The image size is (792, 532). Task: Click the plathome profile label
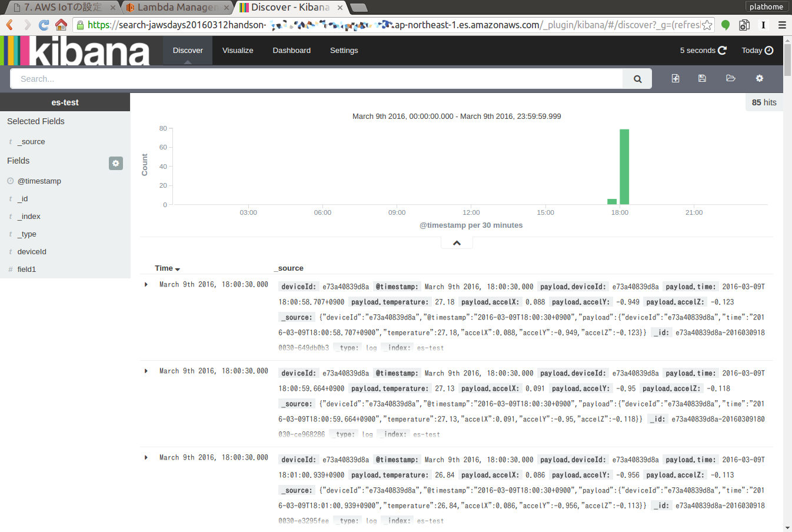tap(766, 6)
